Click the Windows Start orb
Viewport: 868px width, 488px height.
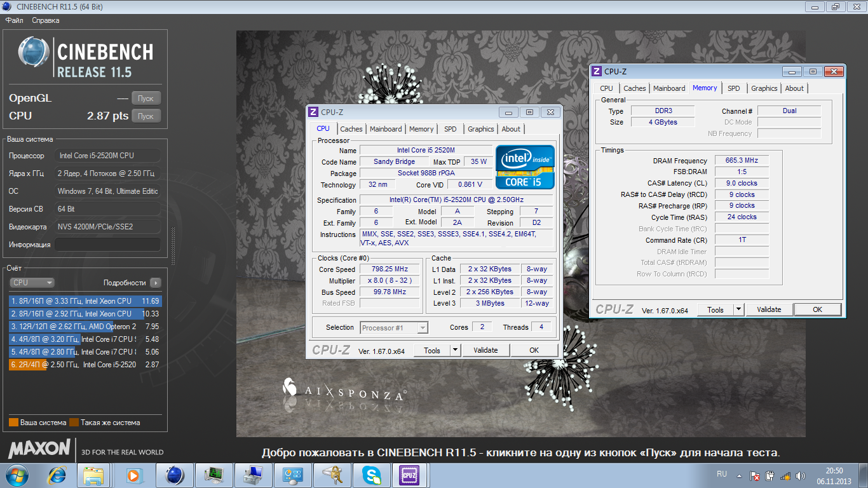point(17,475)
